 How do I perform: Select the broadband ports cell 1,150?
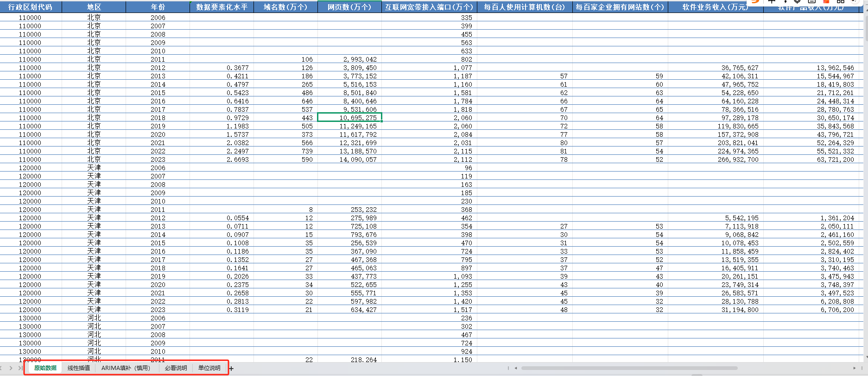429,360
